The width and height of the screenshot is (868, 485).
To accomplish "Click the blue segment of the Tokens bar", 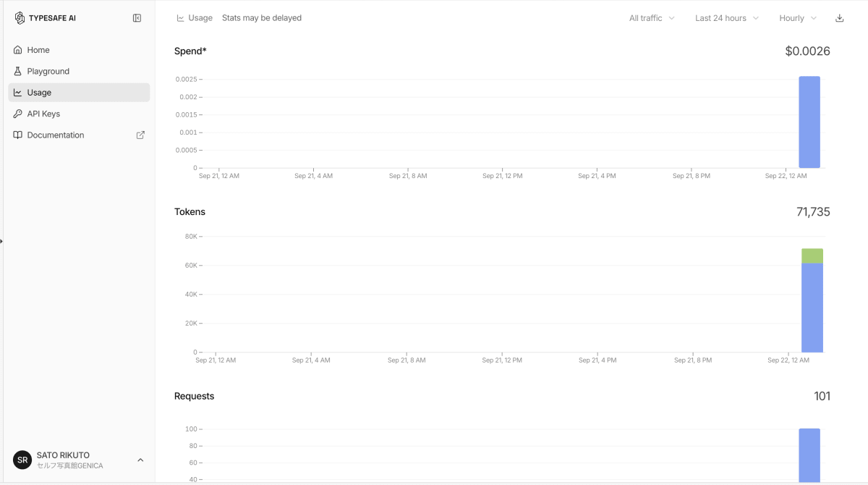I will 812,308.
